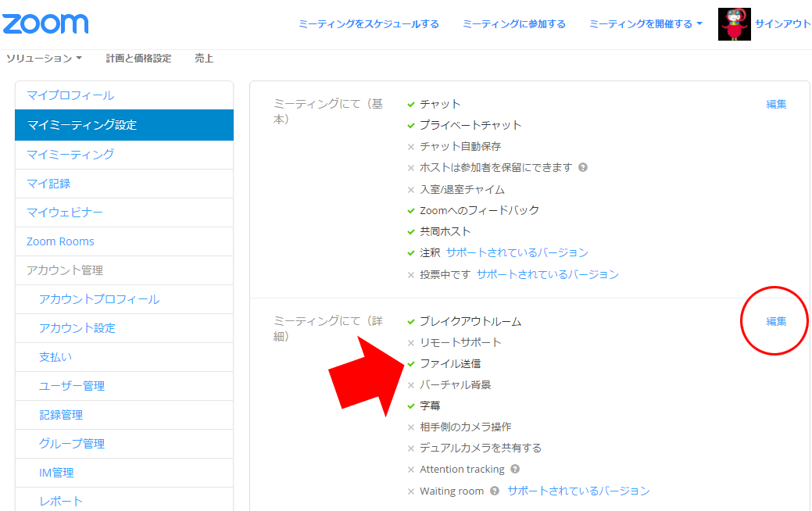Click help icon next to Attention tracking
This screenshot has height=511, width=812.
[515, 470]
